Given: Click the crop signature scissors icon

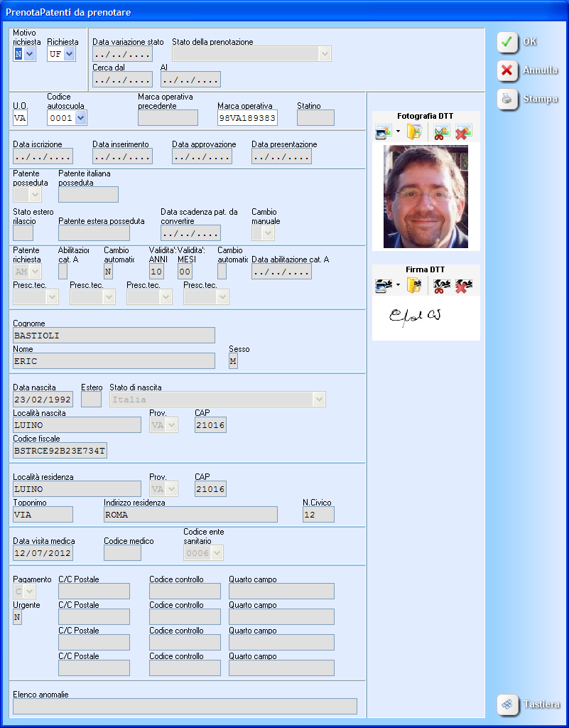Looking at the screenshot, I should click(x=441, y=285).
